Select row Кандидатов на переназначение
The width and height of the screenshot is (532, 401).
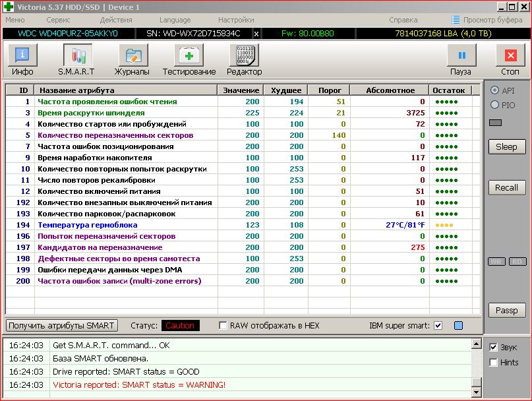point(243,247)
